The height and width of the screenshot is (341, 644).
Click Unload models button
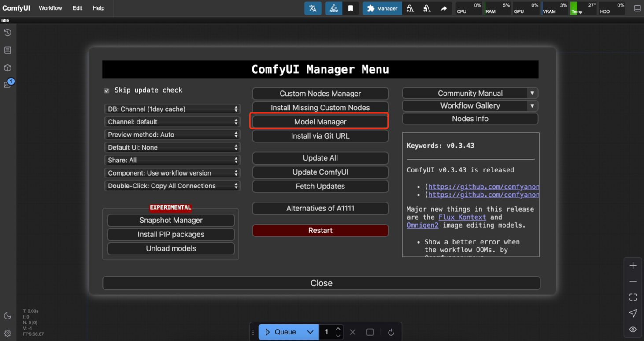pyautogui.click(x=171, y=248)
